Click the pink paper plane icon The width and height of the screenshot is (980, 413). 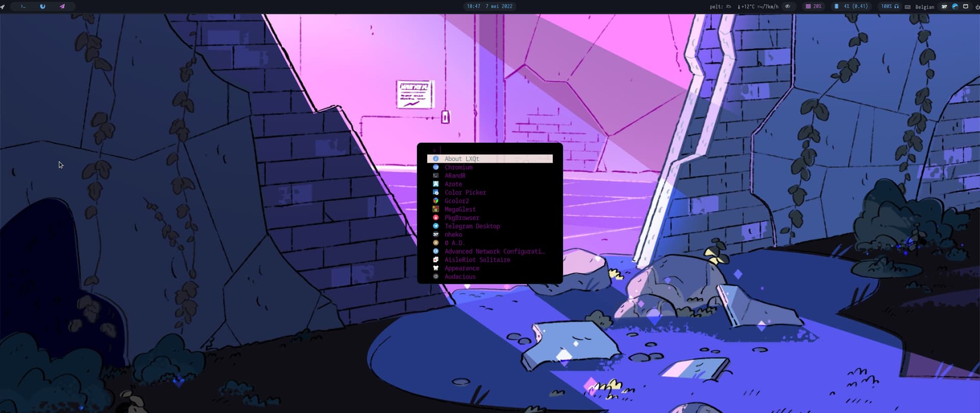tap(62, 7)
